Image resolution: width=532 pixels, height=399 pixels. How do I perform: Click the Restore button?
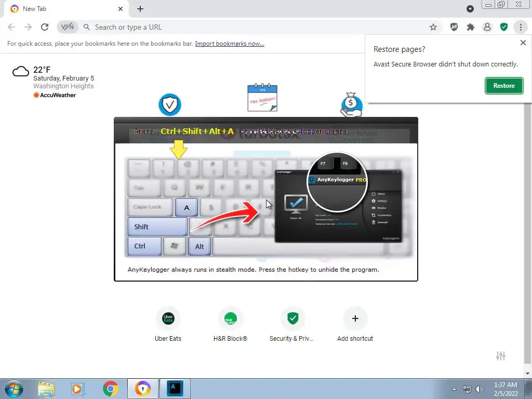coord(504,86)
